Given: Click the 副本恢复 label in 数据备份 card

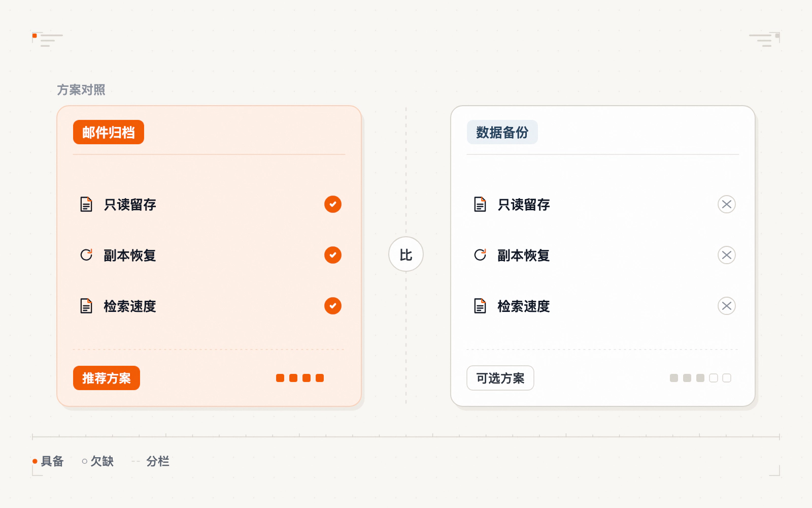Looking at the screenshot, I should [524, 255].
